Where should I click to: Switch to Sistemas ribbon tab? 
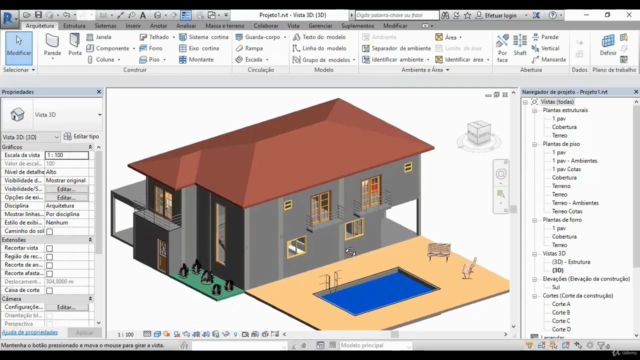105,26
